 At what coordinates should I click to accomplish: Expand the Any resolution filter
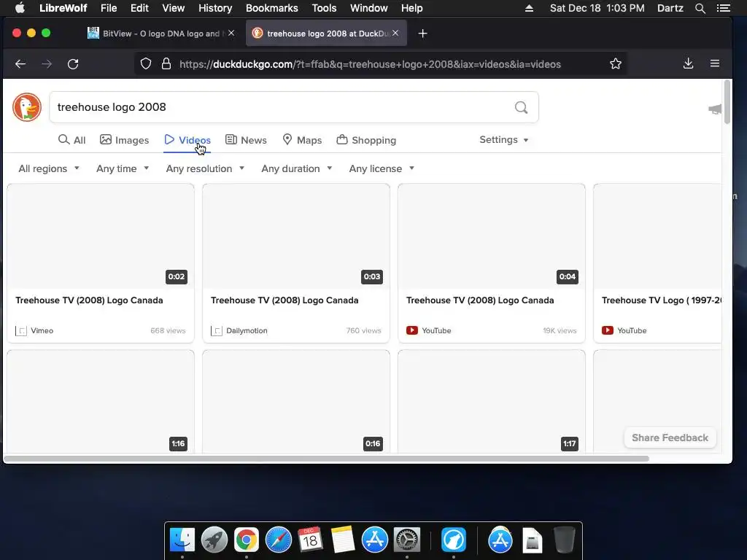click(x=205, y=168)
